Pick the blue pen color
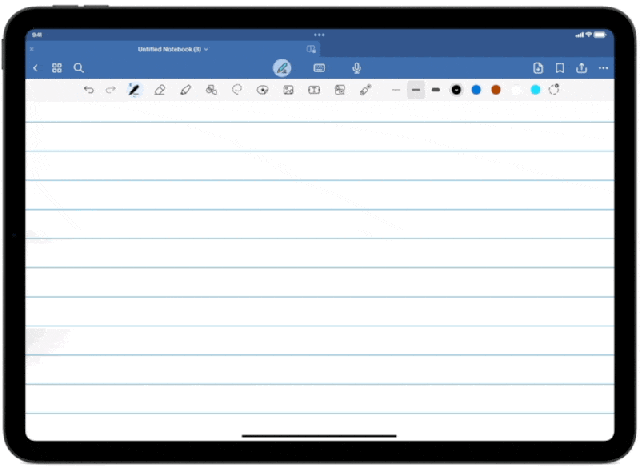Viewport: 640px width, 470px height. click(476, 90)
